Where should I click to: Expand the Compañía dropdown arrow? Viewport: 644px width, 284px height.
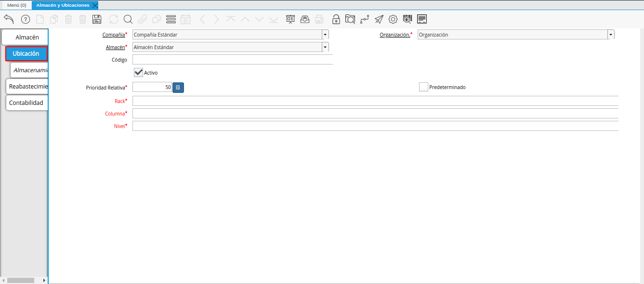325,35
